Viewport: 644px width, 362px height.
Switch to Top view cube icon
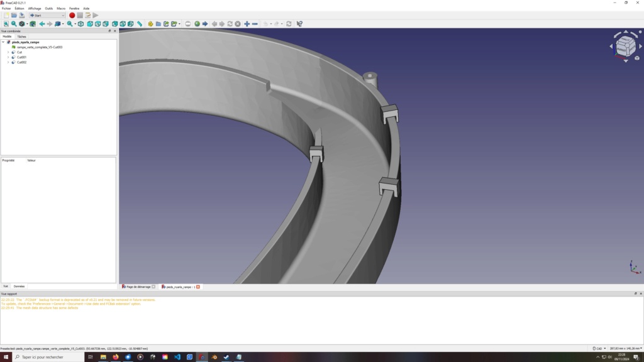pos(97,24)
